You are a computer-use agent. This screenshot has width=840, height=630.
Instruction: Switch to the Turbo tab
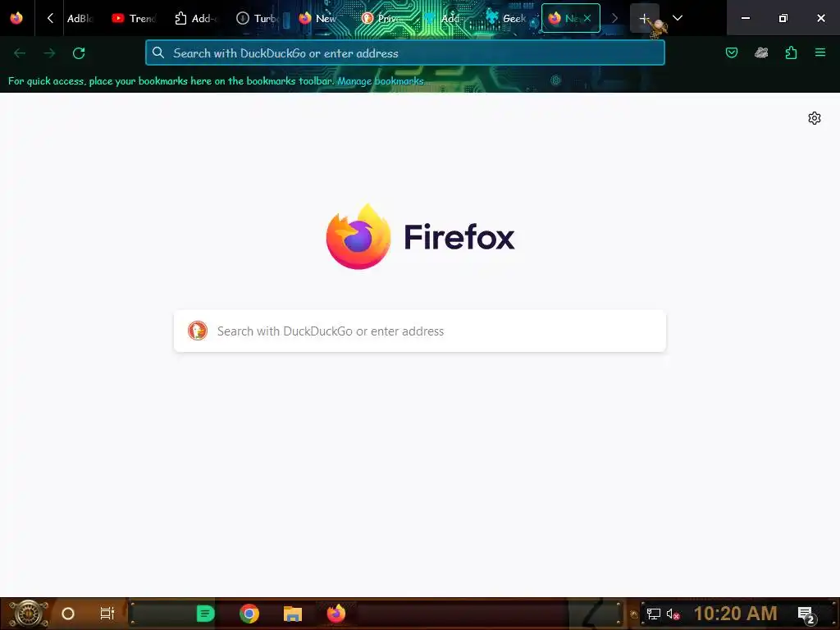(x=258, y=18)
